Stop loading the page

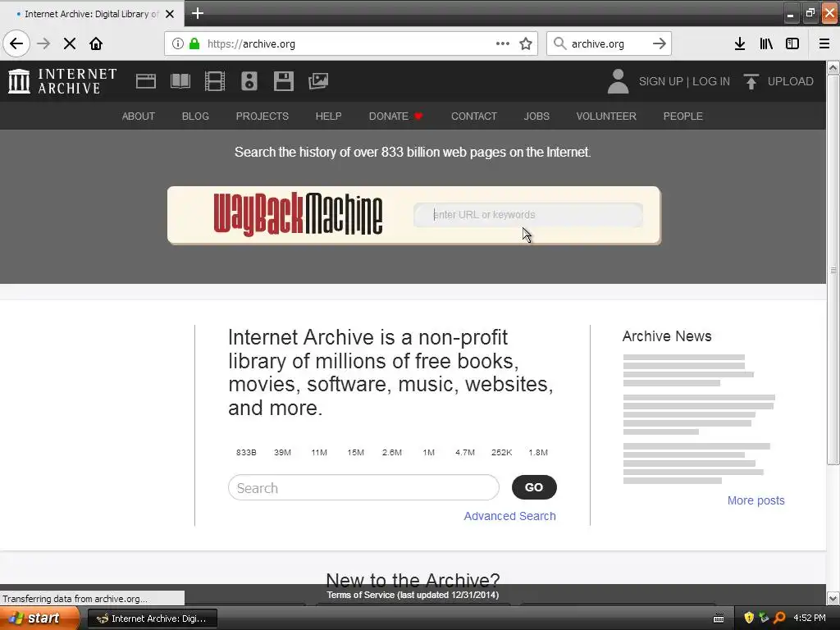70,43
